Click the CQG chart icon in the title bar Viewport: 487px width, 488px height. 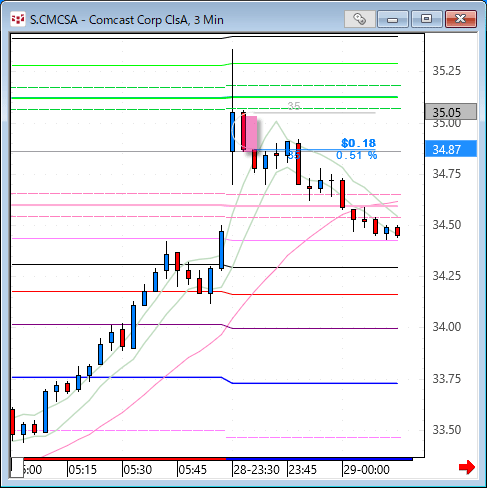18,19
